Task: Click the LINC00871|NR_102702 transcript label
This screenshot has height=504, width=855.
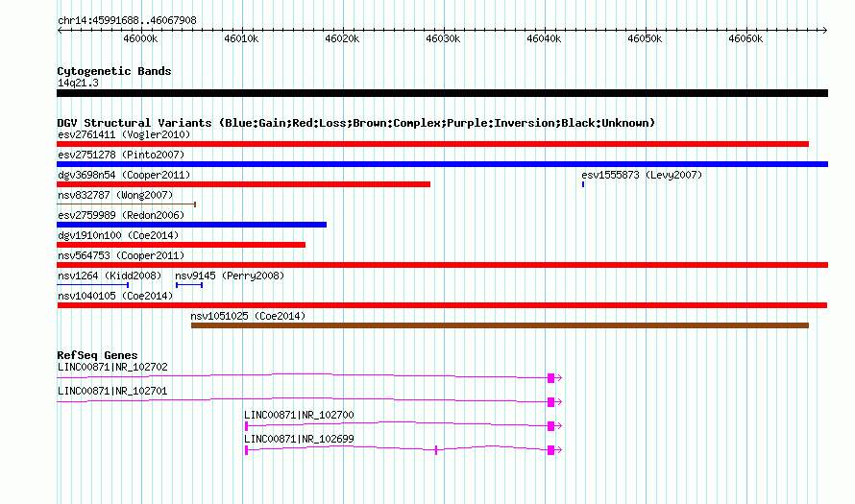Action: (x=112, y=367)
